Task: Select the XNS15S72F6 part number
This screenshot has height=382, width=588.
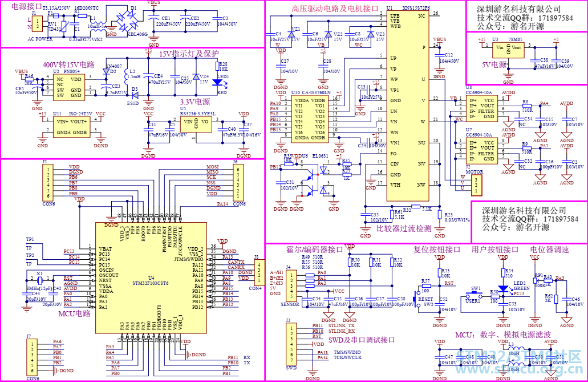Action: coord(416,8)
